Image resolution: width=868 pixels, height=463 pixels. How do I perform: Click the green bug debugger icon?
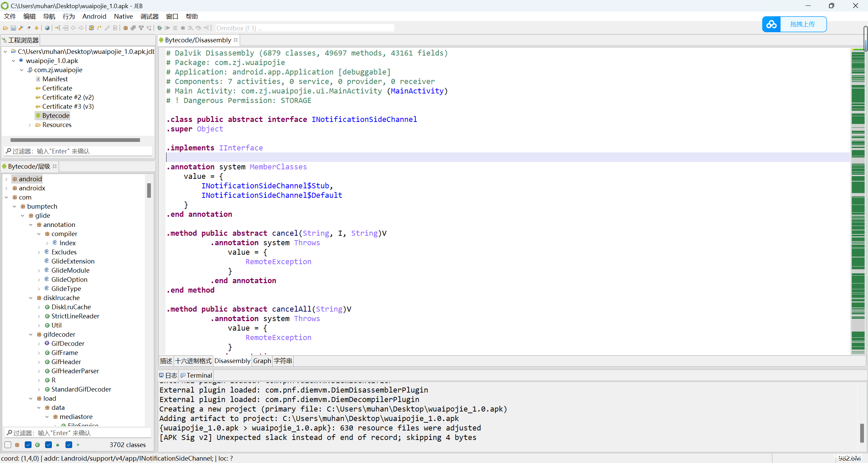pyautogui.click(x=159, y=28)
